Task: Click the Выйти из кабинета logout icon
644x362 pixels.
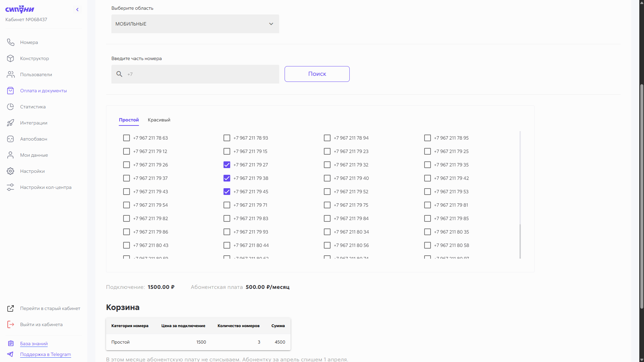Action: click(10, 324)
